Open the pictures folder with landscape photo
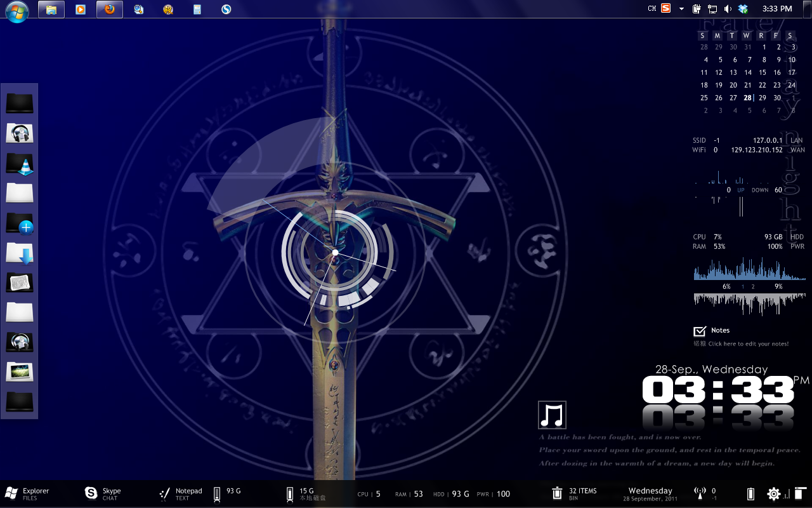This screenshot has height=508, width=812. pos(20,372)
